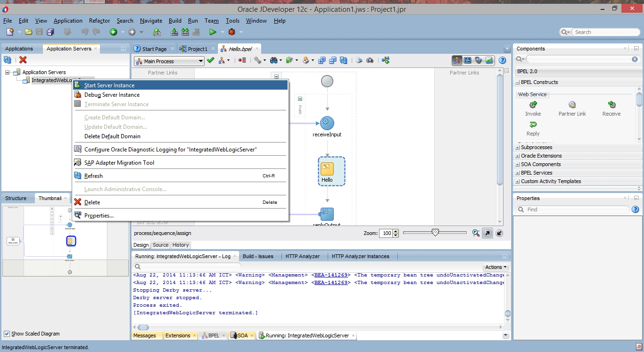Click the green Back navigation arrow

point(113,32)
